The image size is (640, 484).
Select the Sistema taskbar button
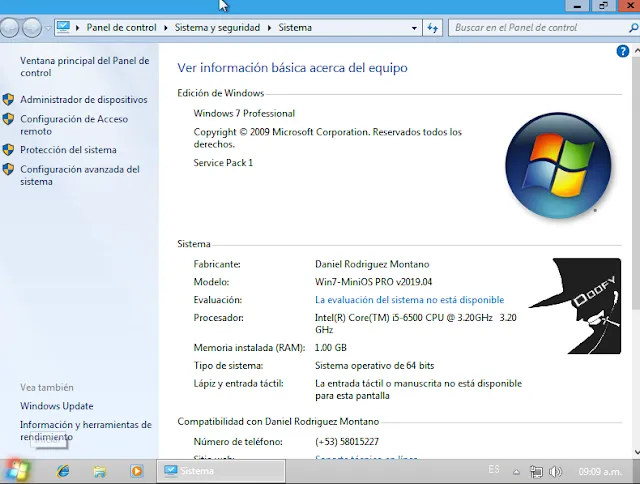(x=221, y=471)
